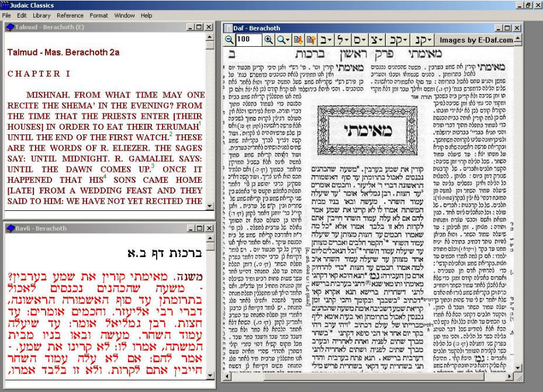Screen dimensions: 543x392
Task: Click the blue book icon of Talmud window
Action: 9,27
